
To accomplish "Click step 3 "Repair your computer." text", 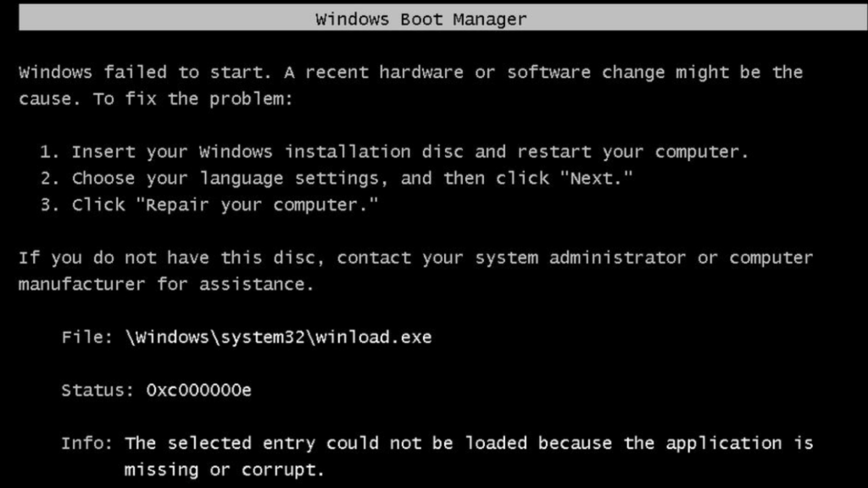I will pyautogui.click(x=258, y=205).
